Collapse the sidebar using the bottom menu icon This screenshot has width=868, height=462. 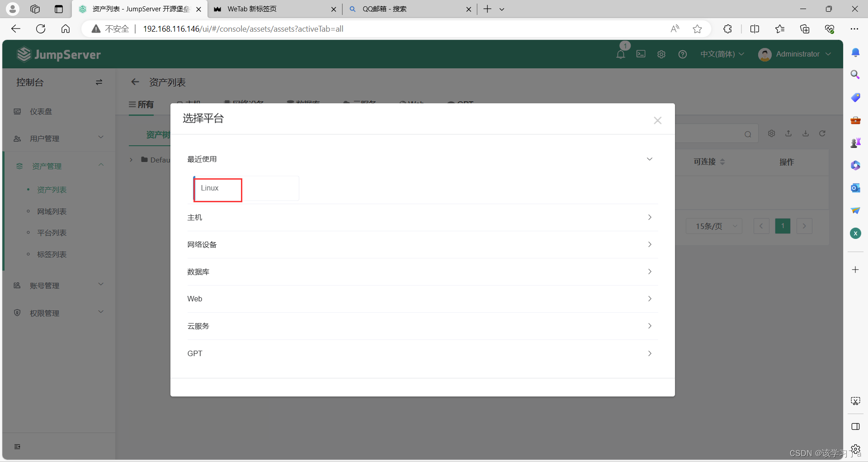coord(17,447)
